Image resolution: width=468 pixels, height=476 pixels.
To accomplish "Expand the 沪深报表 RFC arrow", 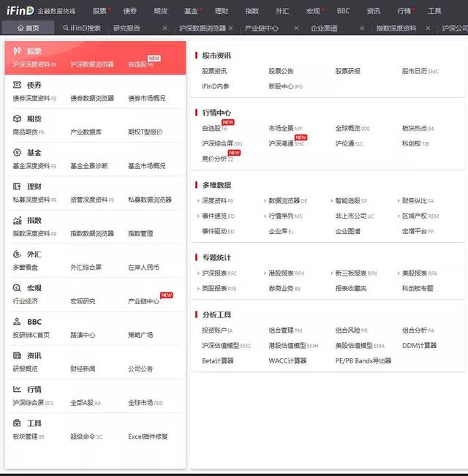I will pos(198,273).
